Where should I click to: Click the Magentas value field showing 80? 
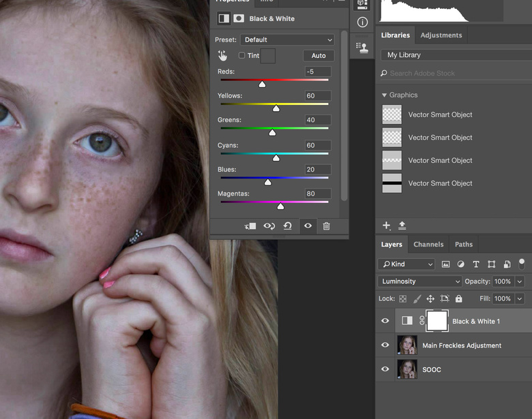(x=318, y=193)
